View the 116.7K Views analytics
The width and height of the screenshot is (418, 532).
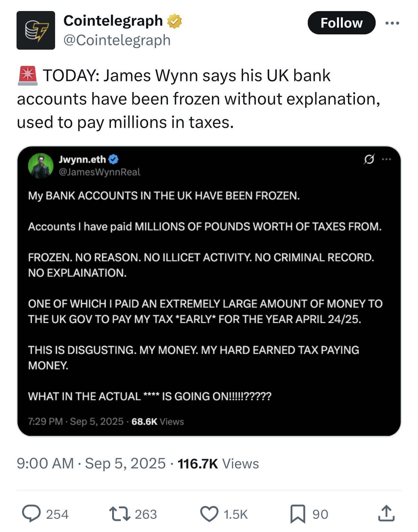(x=218, y=464)
